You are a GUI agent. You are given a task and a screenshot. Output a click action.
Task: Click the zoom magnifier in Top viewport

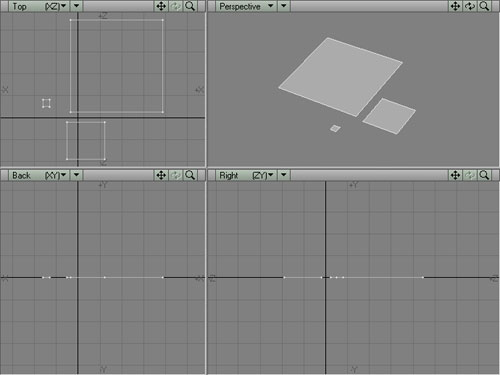[190, 6]
